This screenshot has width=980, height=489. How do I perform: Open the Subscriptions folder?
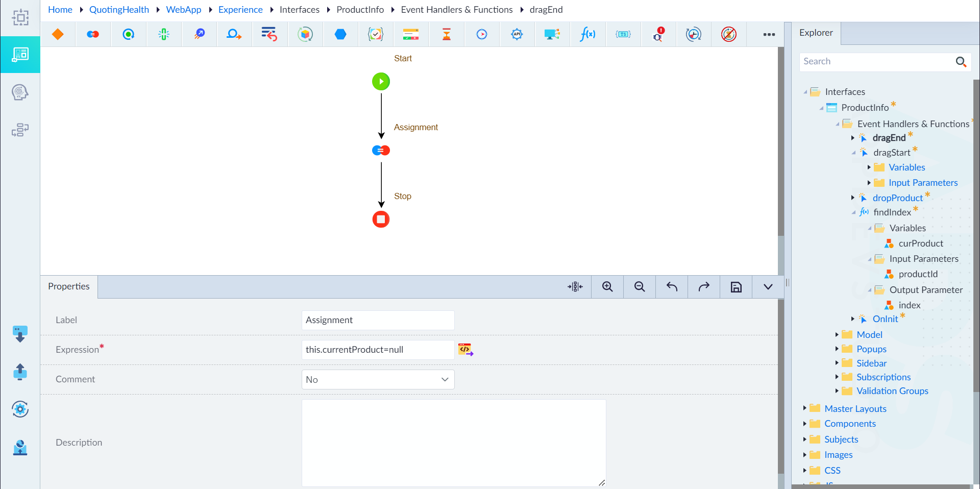coord(884,377)
